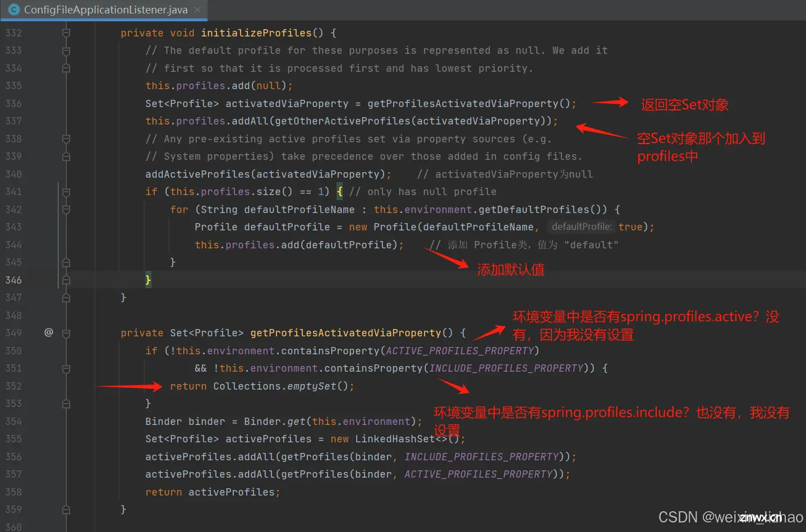Click highlighted closing brace on line 346

(x=148, y=280)
